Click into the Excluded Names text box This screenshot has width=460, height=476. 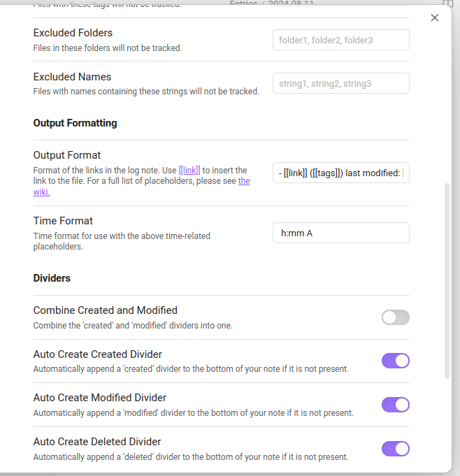point(340,84)
